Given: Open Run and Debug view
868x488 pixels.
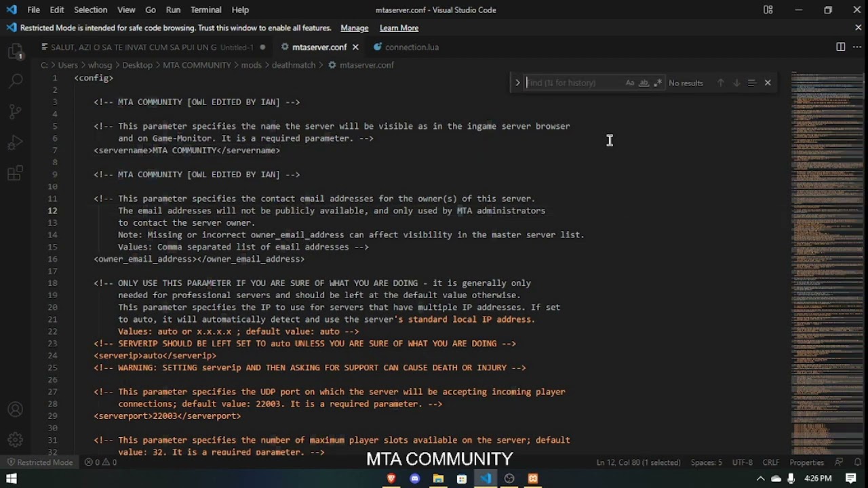Looking at the screenshot, I should pos(15,143).
